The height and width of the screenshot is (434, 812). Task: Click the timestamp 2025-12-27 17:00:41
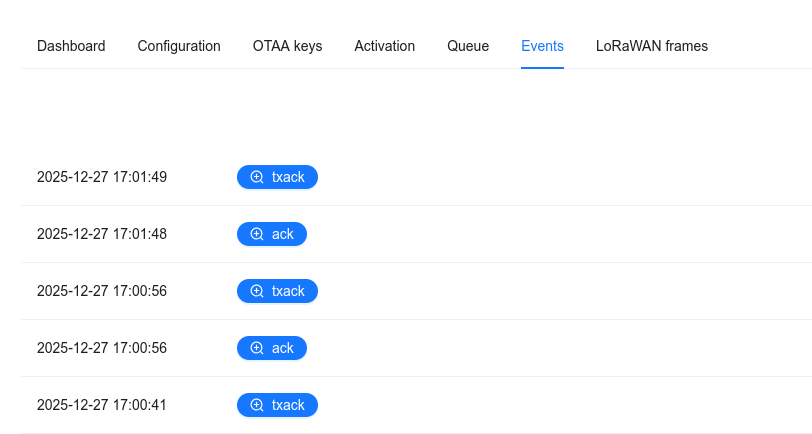(102, 405)
